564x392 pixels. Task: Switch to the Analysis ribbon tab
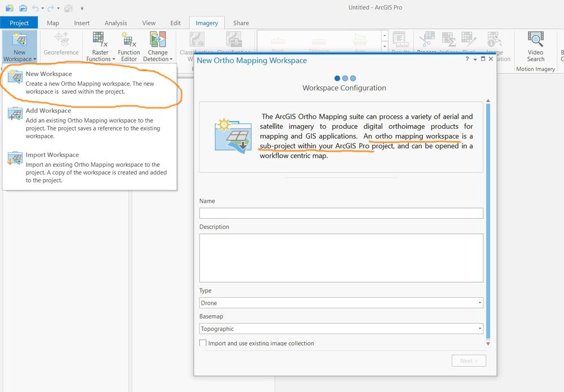116,23
